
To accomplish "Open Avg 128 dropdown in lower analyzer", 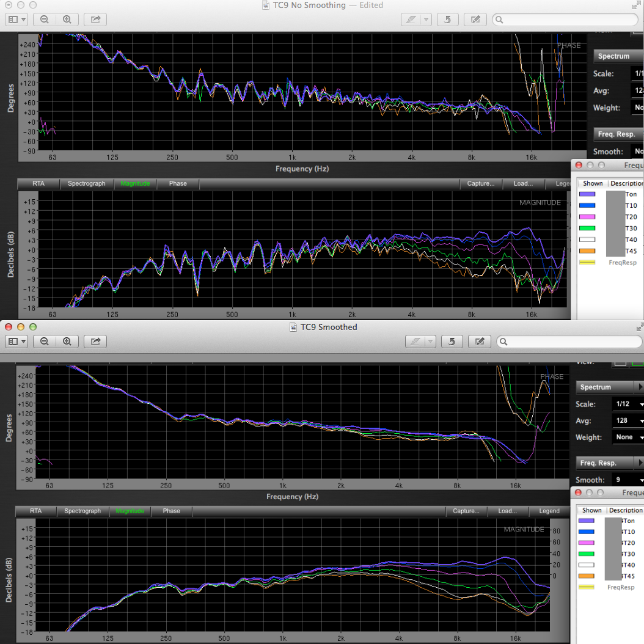I will click(628, 420).
